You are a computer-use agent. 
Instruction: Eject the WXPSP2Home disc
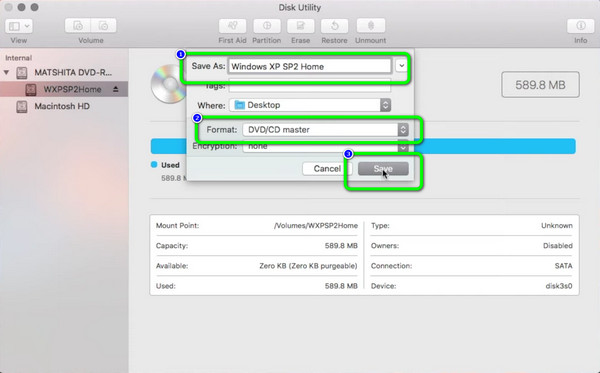click(116, 89)
